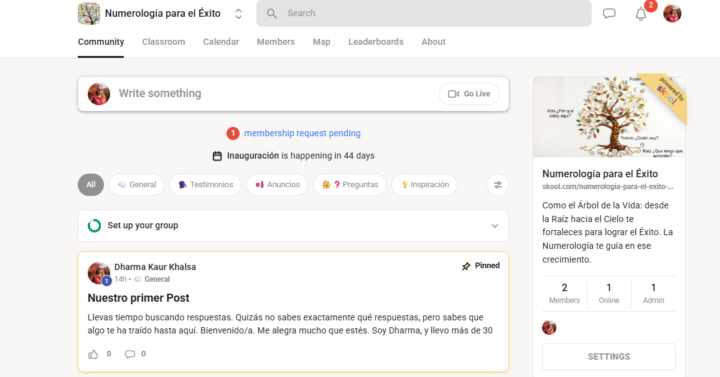Open the Leaderboards tab
The width and height of the screenshot is (720, 377).
point(376,42)
